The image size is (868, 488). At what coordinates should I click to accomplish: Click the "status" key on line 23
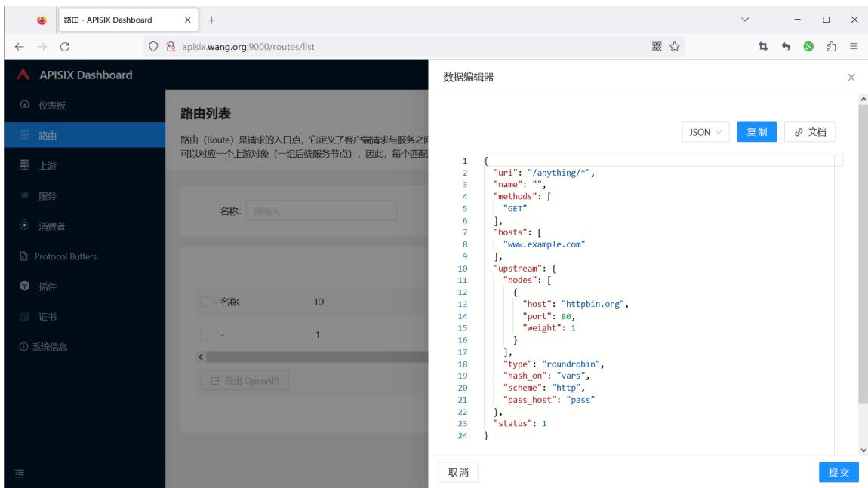pyautogui.click(x=512, y=423)
